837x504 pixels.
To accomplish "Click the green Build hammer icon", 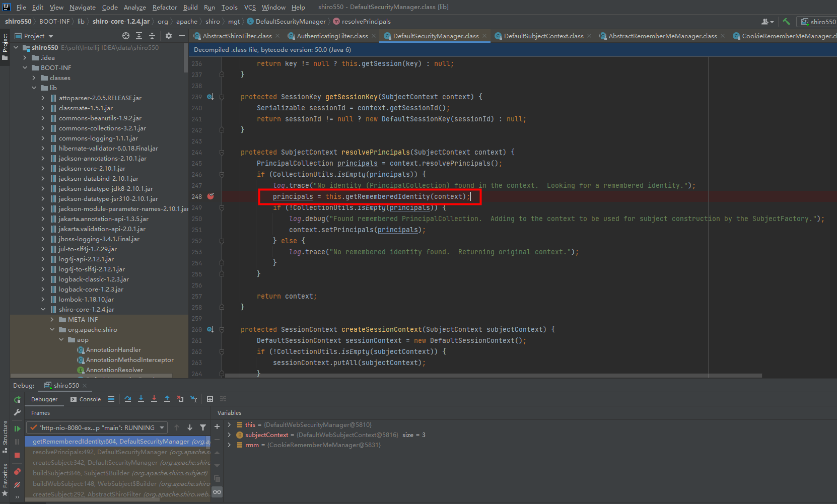I will (786, 21).
